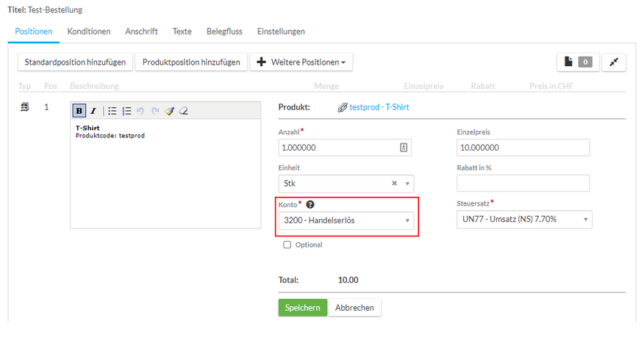Cancel editing with Abbrechen
This screenshot has width=644, height=340.
[x=354, y=308]
